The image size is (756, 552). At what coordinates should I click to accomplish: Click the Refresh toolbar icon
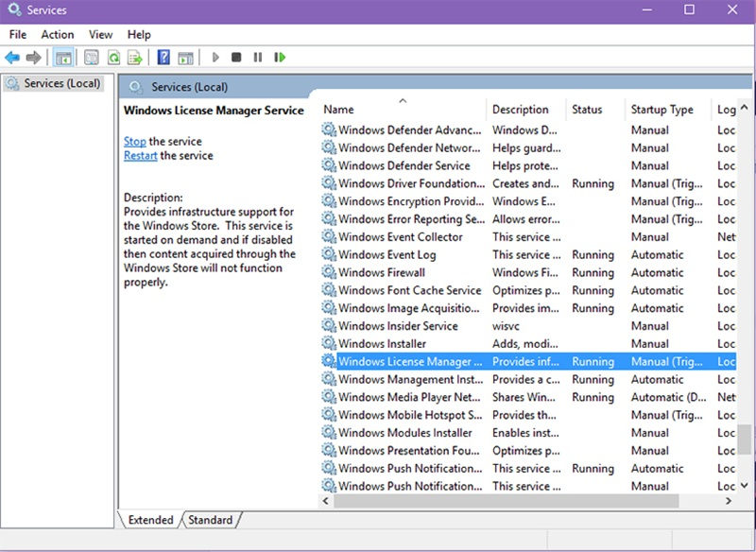[112, 58]
